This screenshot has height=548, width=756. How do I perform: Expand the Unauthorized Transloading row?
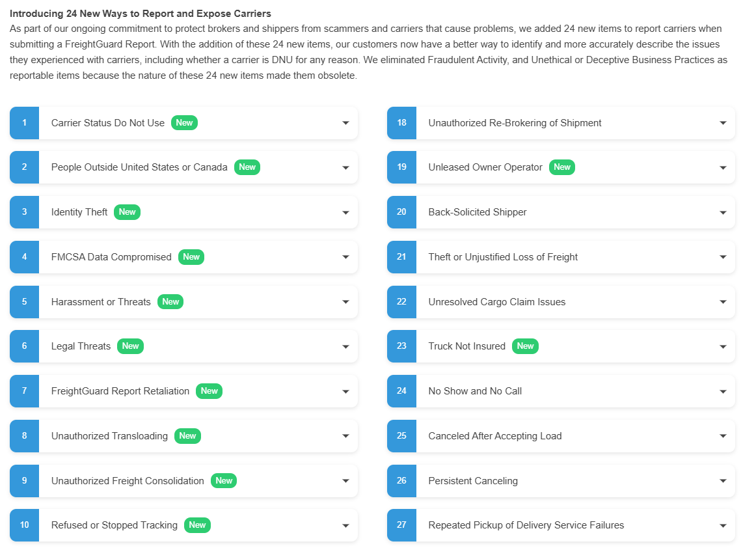pyautogui.click(x=345, y=436)
